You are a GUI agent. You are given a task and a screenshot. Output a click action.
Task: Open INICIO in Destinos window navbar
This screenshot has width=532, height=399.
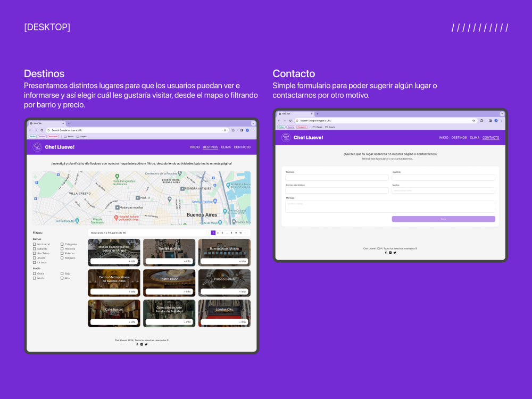pos(195,147)
